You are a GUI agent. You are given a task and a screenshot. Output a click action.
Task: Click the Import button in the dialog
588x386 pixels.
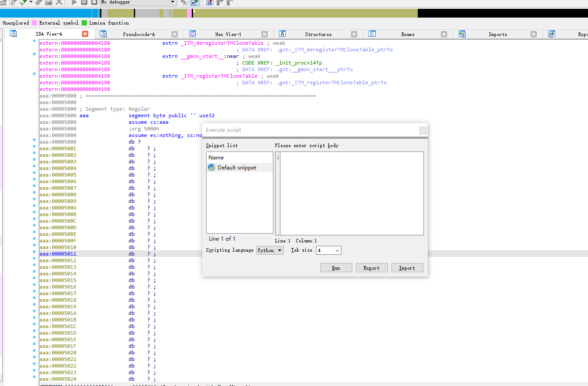[407, 267]
